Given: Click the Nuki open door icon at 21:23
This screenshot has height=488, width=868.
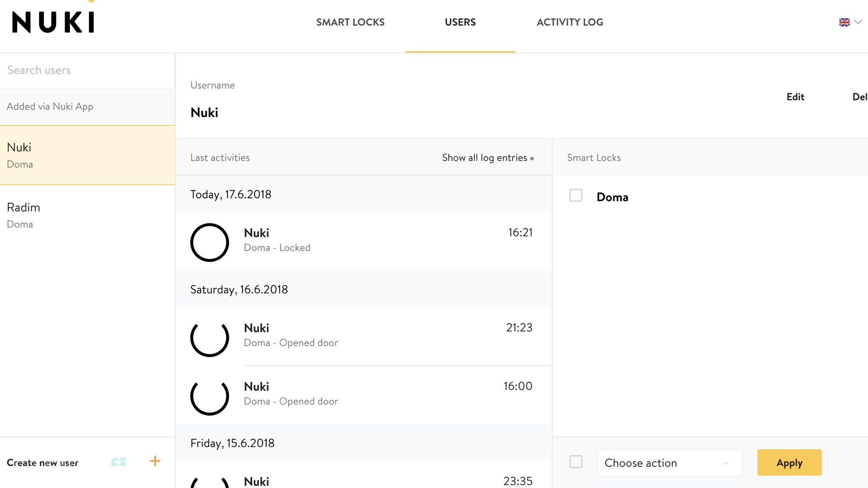Looking at the screenshot, I should [209, 338].
